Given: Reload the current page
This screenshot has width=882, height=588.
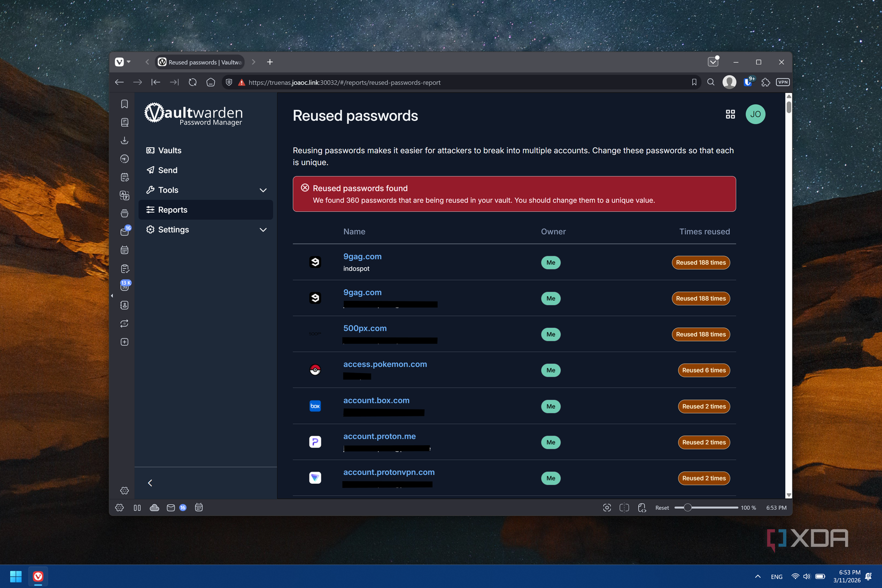Looking at the screenshot, I should click(192, 82).
